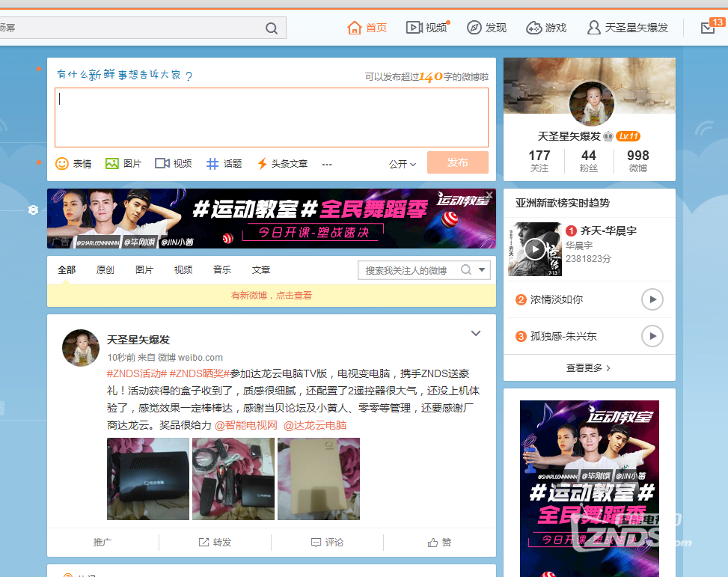This screenshot has height=577, width=728.
Task: Open the second post photo with cables
Action: coord(233,479)
